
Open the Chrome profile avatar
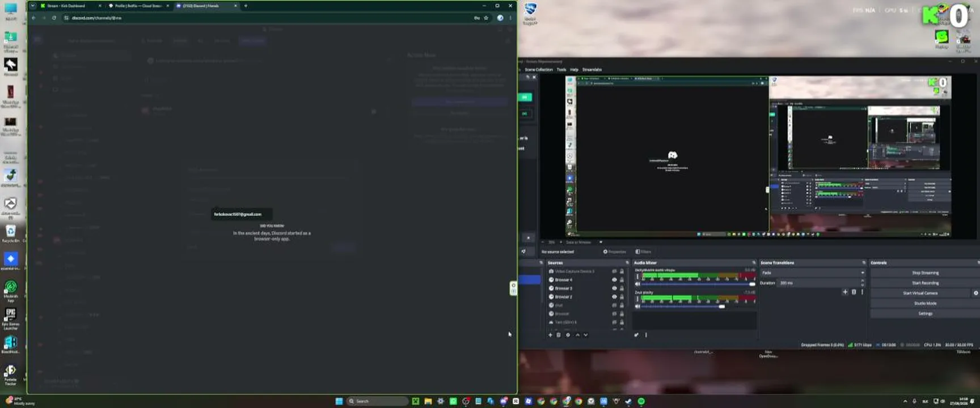click(x=500, y=18)
